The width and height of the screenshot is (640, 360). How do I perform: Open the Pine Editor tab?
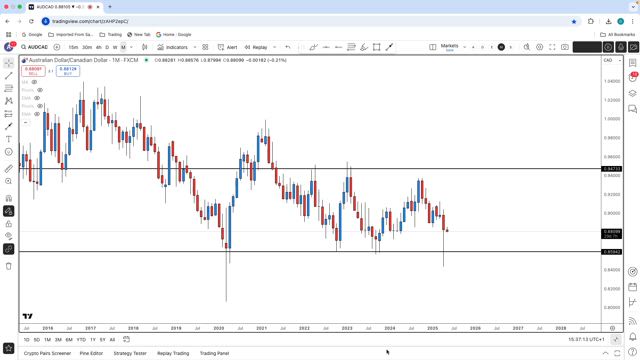pos(91,353)
